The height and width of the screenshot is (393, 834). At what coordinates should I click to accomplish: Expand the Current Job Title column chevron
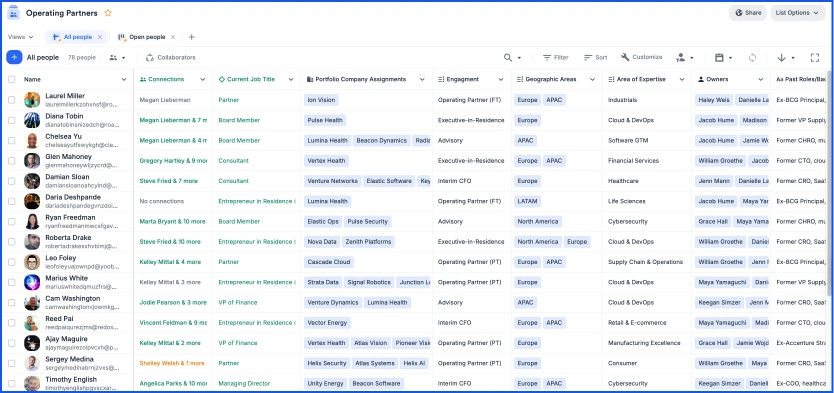291,79
